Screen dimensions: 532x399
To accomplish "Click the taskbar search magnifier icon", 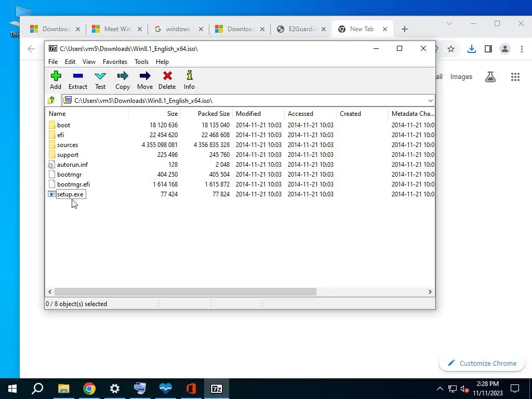I will (x=37, y=389).
